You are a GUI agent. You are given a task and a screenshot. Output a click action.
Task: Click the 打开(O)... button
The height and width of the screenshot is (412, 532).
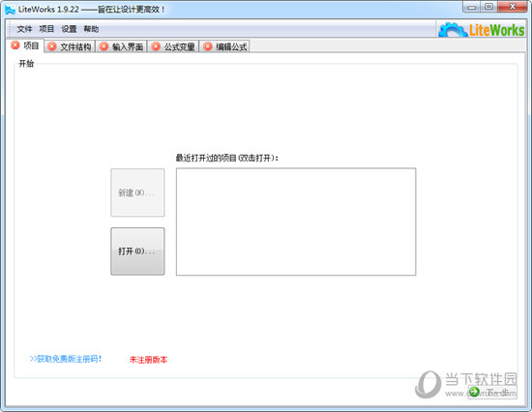(137, 251)
